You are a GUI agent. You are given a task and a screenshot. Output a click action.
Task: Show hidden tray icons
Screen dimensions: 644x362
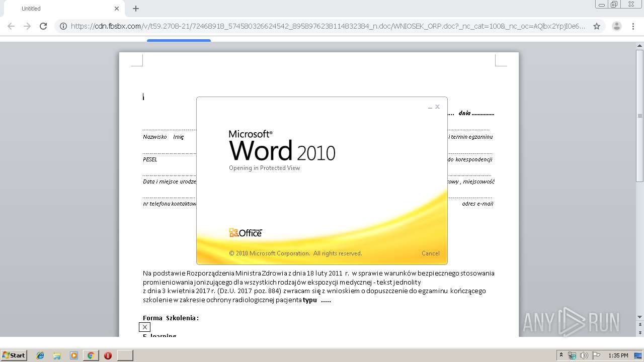click(x=561, y=355)
